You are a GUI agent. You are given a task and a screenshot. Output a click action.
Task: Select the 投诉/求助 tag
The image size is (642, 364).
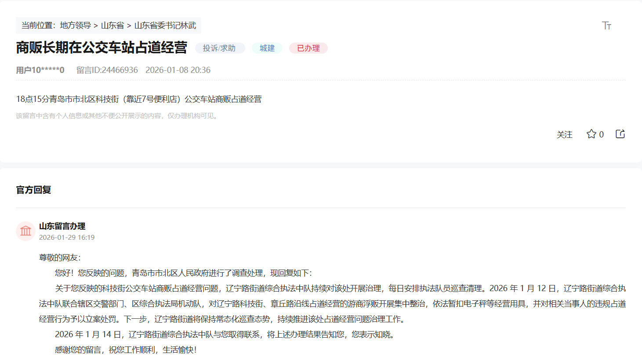[x=220, y=48]
